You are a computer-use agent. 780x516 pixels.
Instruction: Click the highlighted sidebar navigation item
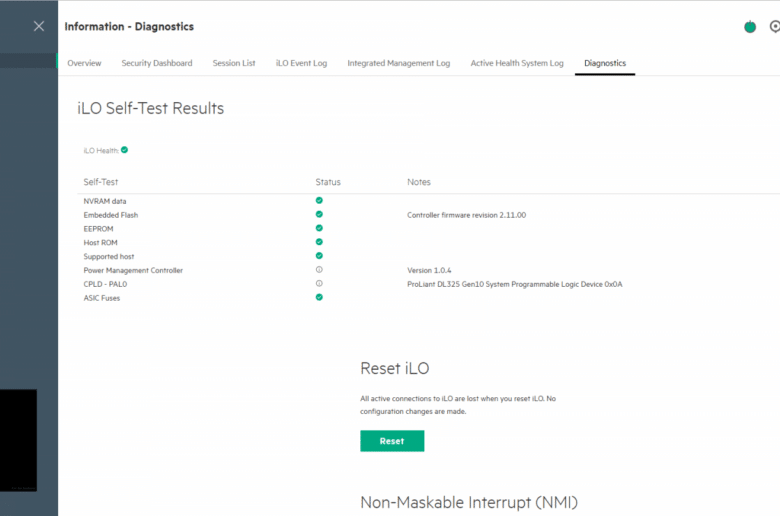coord(29,60)
